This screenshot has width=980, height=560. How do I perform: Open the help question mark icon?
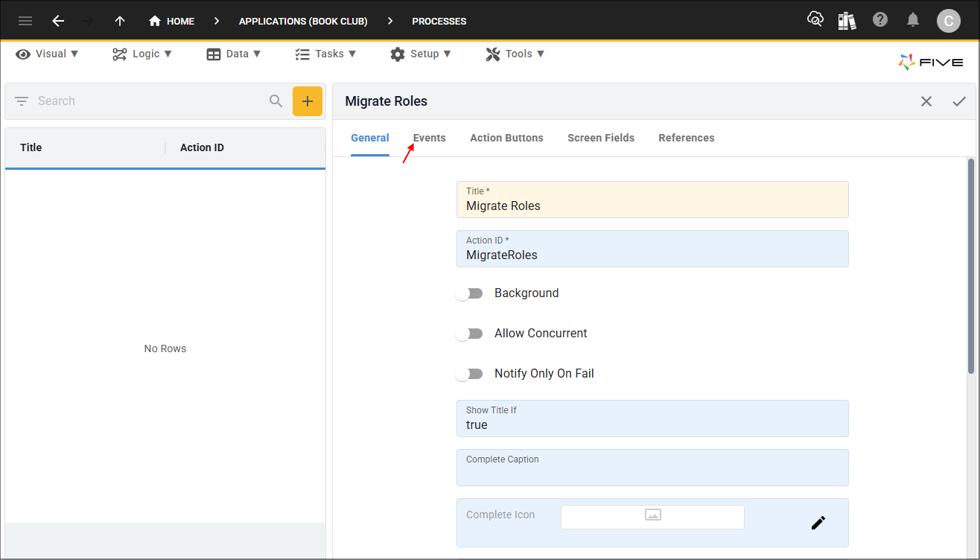[880, 20]
